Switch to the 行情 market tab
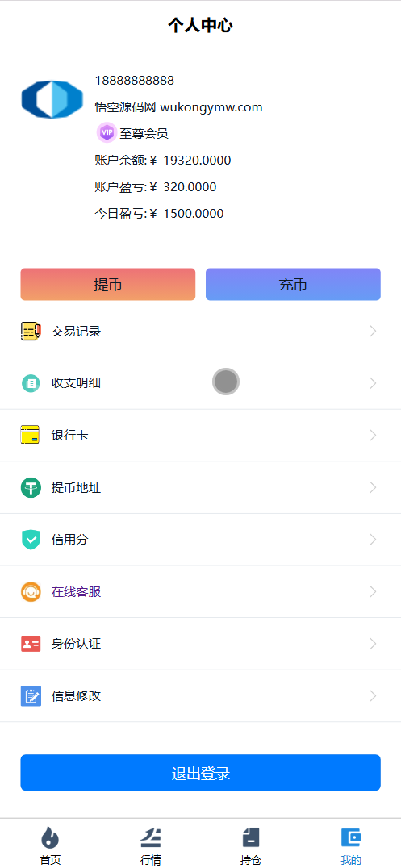Viewport: 401px width, 868px height. [x=150, y=845]
